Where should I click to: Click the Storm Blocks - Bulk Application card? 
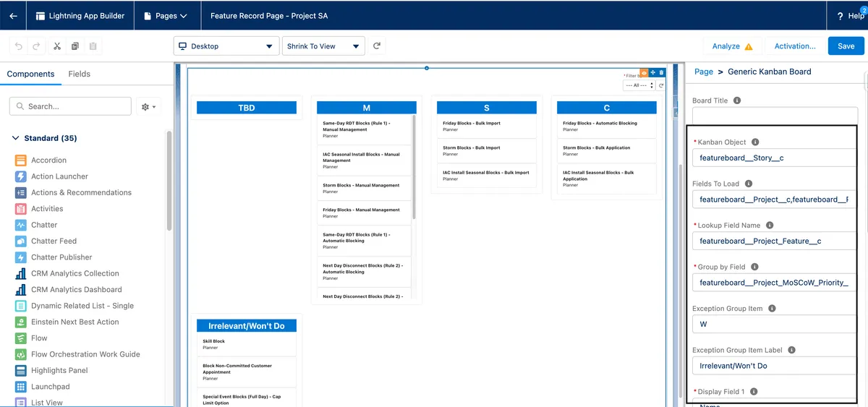[607, 151]
